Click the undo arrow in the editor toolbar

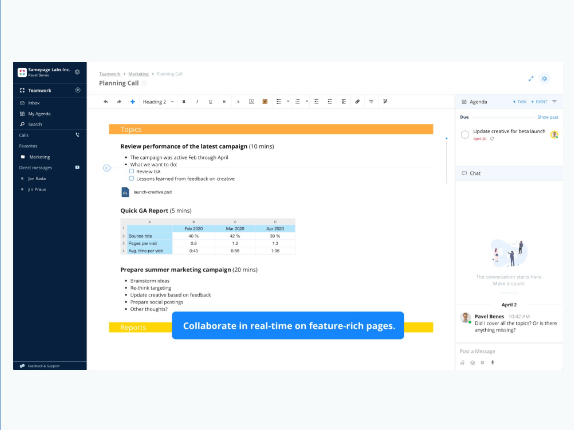[x=106, y=102]
